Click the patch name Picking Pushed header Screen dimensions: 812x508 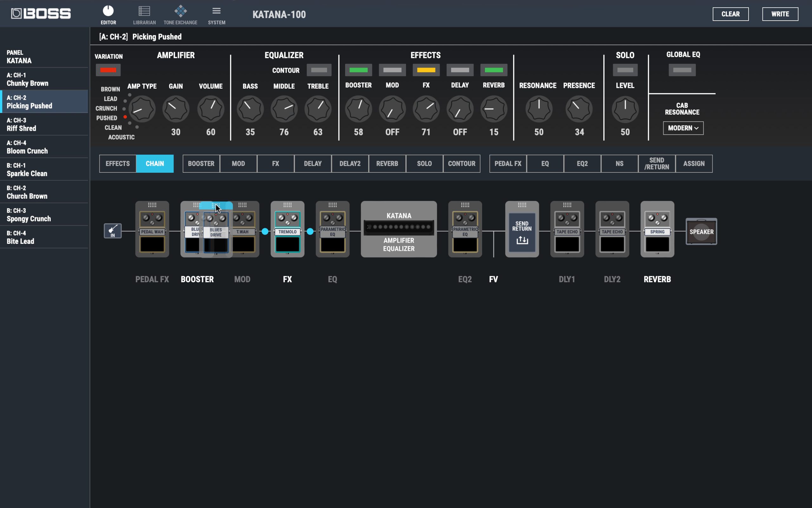coord(157,37)
